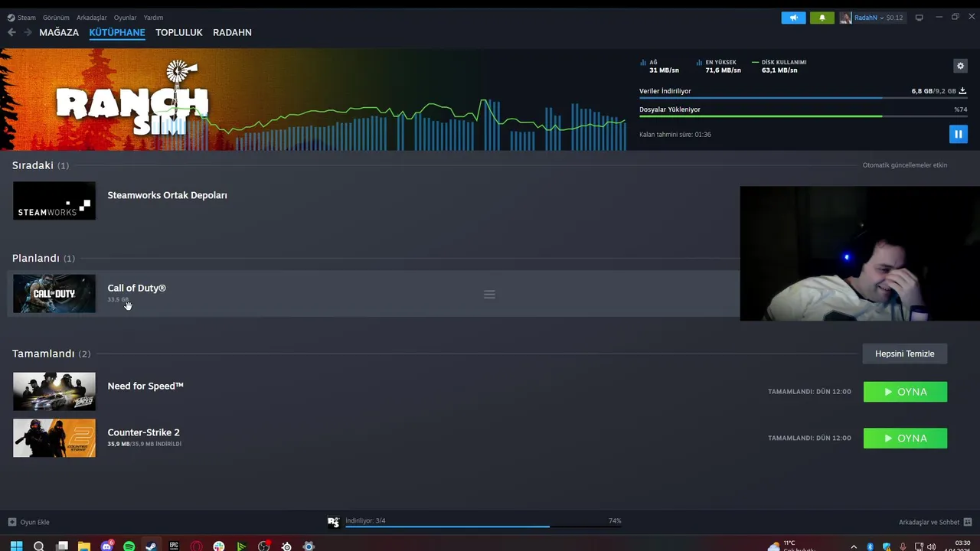Select the Need for Speed™ title
Viewport: 980px width, 551px height.
pyautogui.click(x=145, y=386)
